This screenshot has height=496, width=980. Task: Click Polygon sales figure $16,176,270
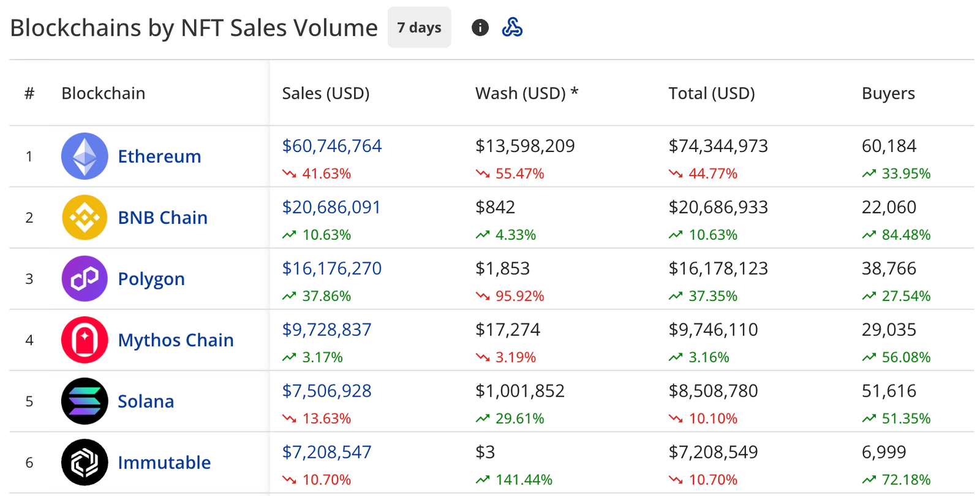pos(331,269)
